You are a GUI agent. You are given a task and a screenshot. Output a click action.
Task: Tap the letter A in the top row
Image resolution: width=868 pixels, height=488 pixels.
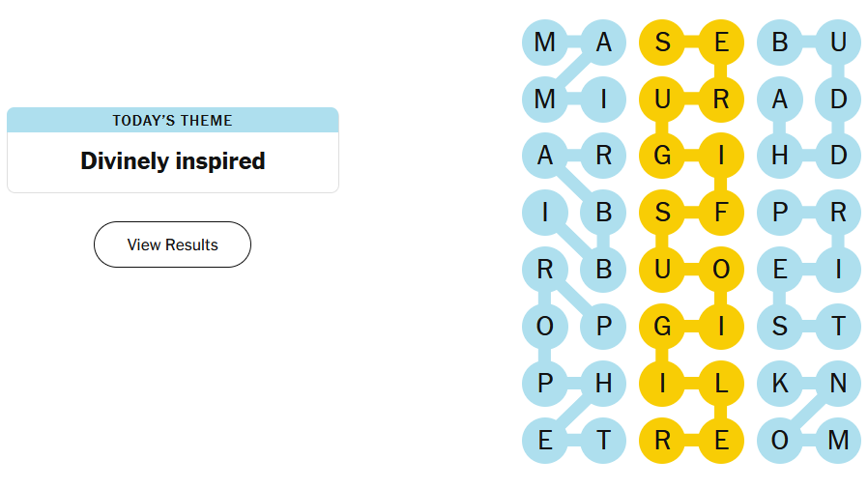[604, 42]
